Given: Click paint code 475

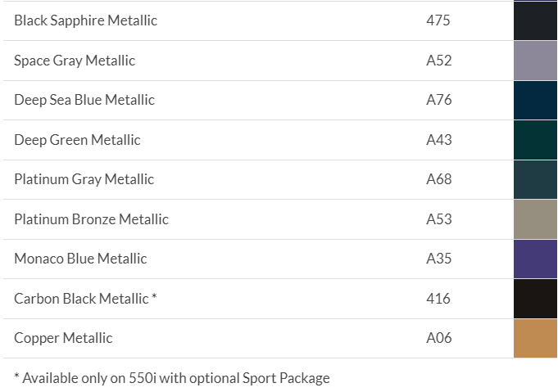Looking at the screenshot, I should 438,20.
